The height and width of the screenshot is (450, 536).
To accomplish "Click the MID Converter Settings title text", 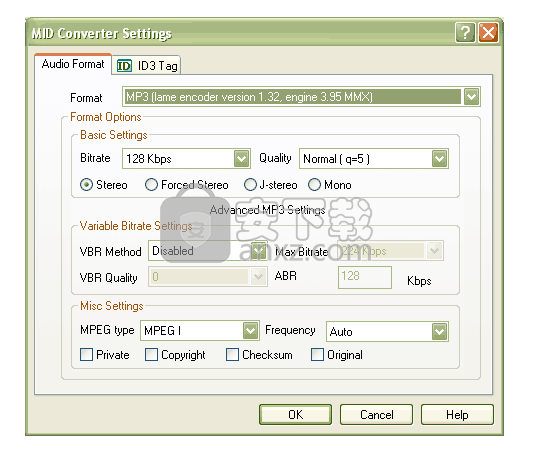I will point(102,34).
